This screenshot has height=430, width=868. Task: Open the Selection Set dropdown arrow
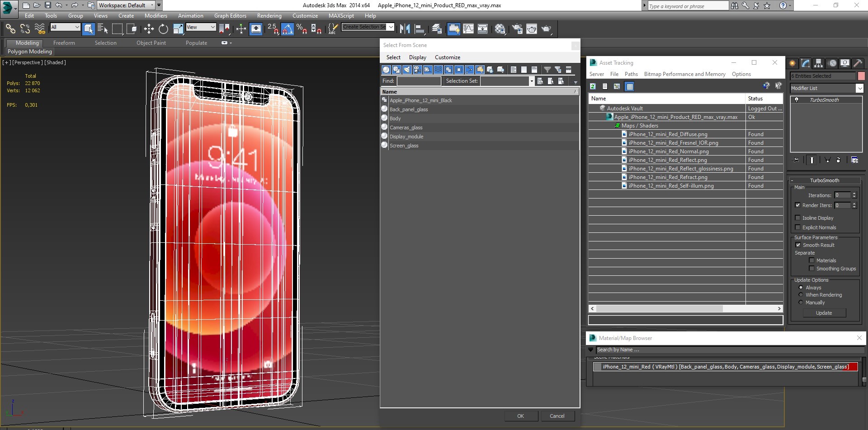(x=531, y=81)
